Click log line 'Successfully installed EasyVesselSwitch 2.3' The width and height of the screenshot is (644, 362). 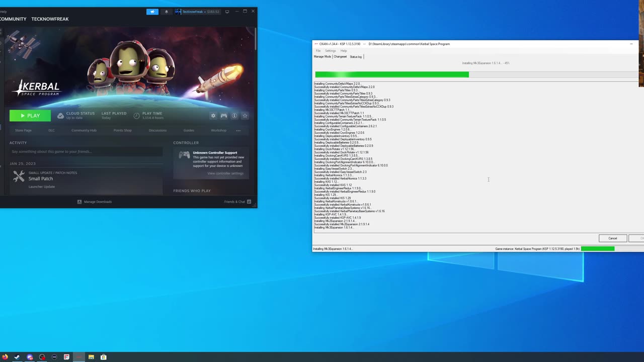tap(340, 172)
